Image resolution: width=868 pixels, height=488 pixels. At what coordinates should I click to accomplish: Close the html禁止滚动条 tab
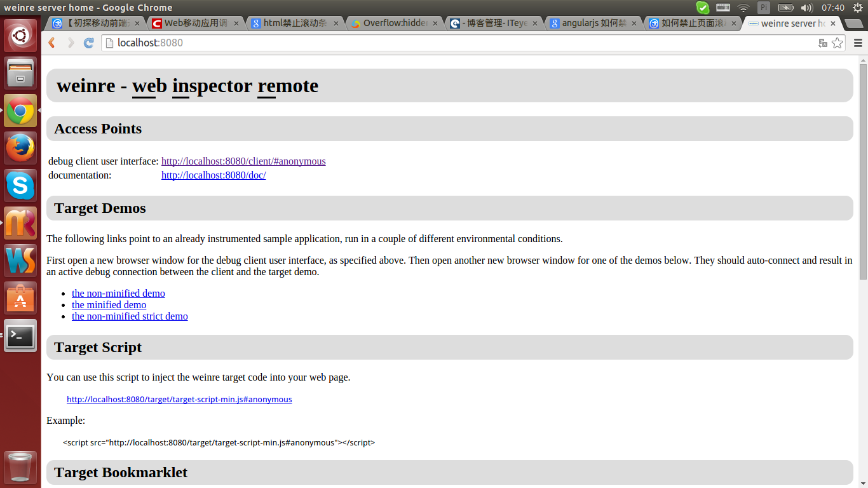(x=336, y=24)
